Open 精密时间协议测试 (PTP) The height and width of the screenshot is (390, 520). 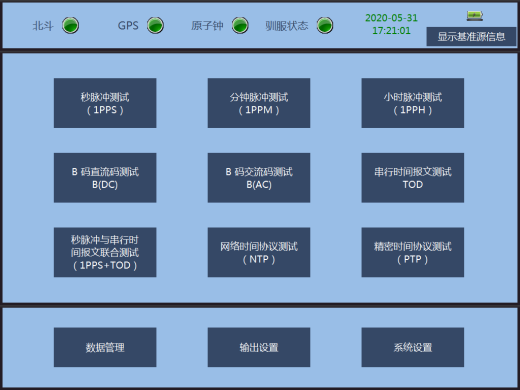pos(413,252)
